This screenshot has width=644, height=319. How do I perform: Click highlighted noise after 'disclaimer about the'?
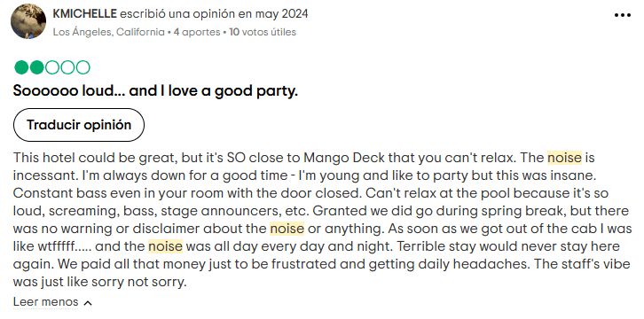pos(287,229)
